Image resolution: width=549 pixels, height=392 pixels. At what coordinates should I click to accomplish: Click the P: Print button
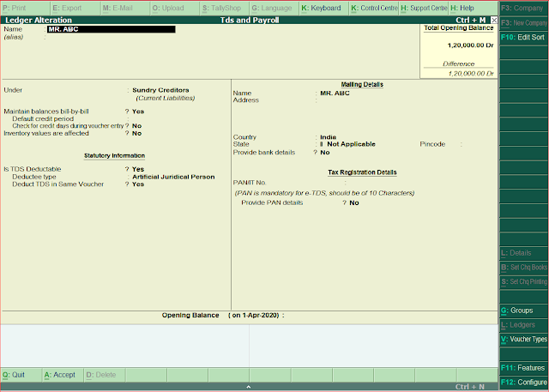(x=25, y=8)
